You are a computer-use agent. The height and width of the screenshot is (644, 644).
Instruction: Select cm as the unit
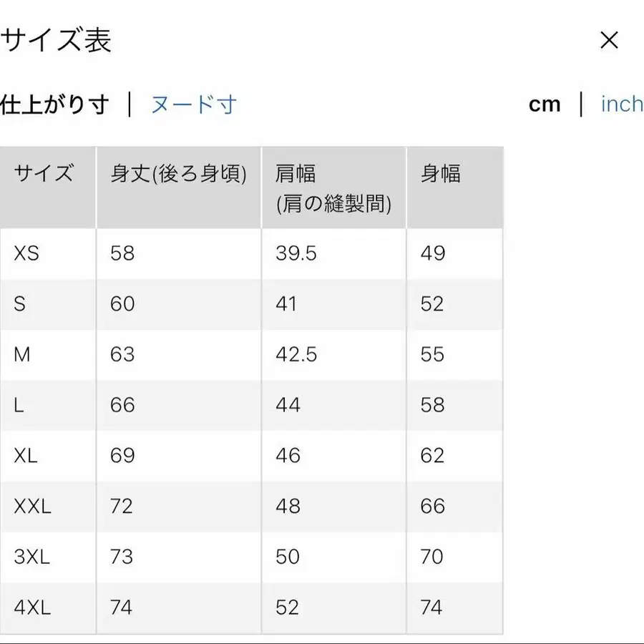[x=546, y=104]
